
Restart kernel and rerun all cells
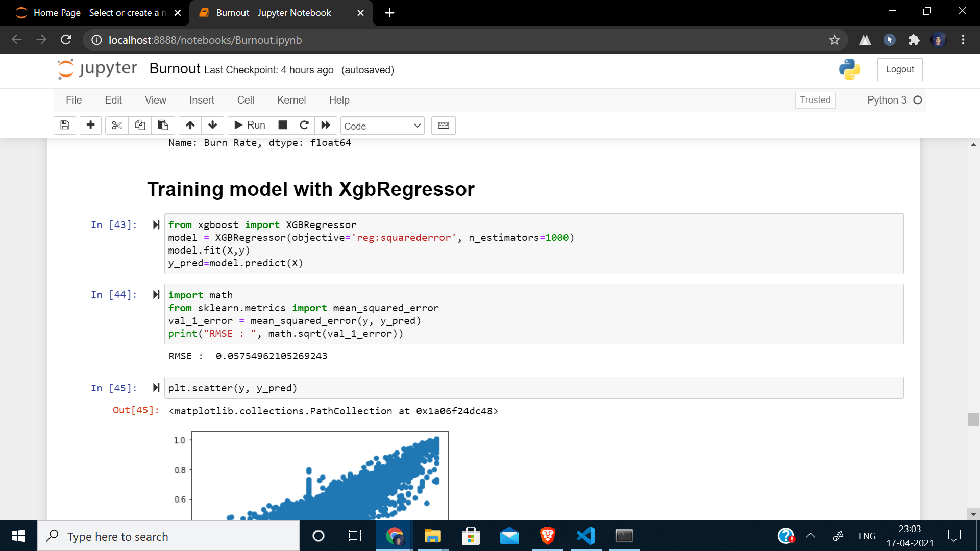pyautogui.click(x=326, y=126)
